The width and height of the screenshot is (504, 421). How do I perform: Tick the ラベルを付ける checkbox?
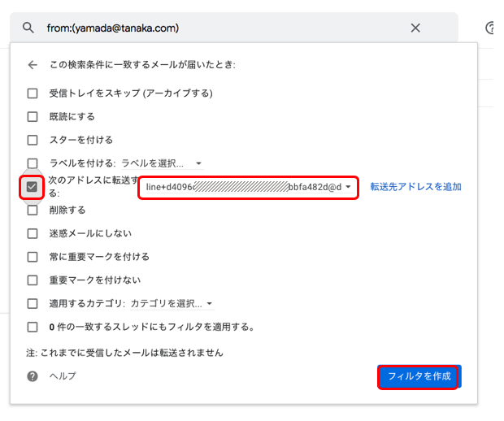[x=33, y=163]
